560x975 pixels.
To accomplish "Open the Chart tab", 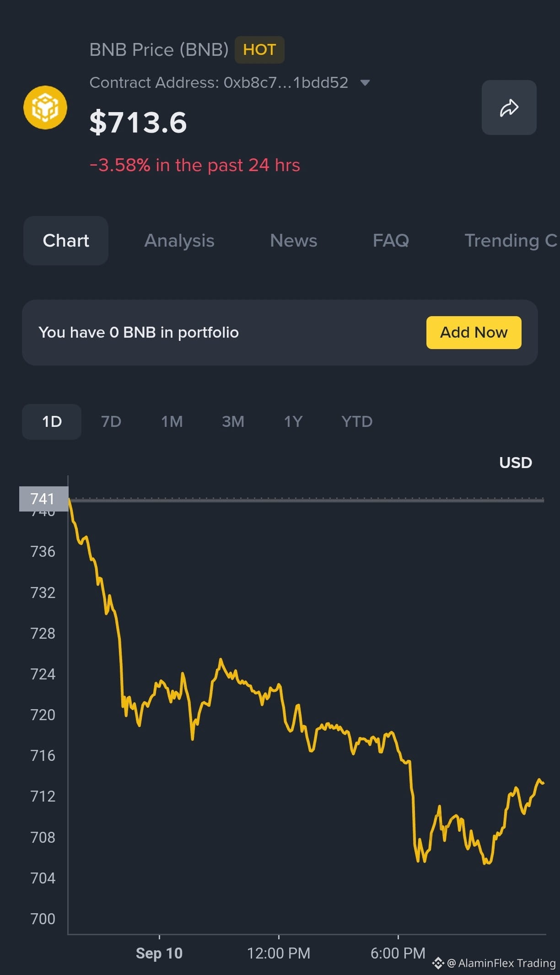I will click(66, 241).
